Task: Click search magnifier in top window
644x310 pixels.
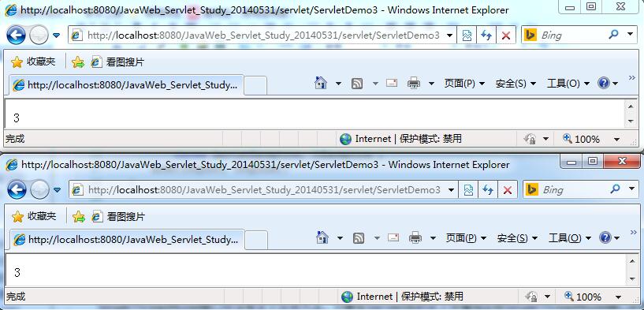Action: click(614, 35)
